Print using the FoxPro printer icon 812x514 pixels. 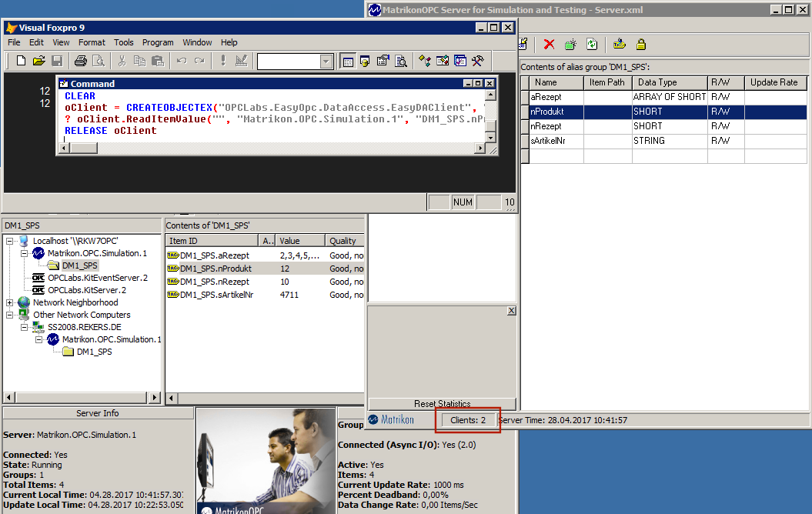pos(80,61)
